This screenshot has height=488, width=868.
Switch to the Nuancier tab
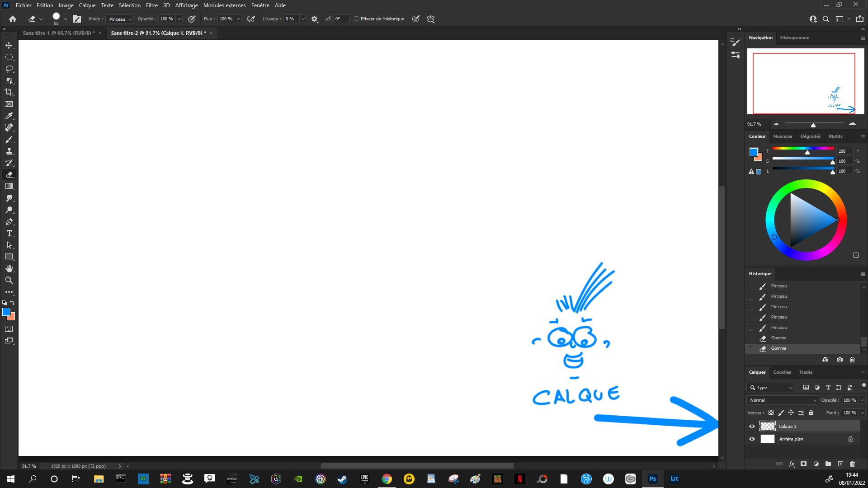coord(783,136)
